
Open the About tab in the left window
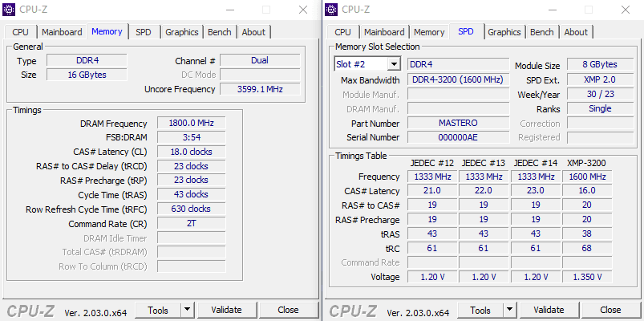pyautogui.click(x=253, y=32)
